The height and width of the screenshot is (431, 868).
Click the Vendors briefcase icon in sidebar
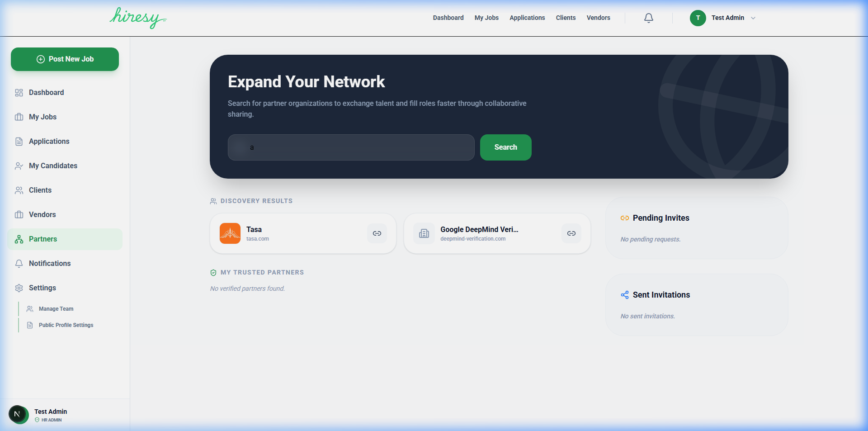(19, 215)
